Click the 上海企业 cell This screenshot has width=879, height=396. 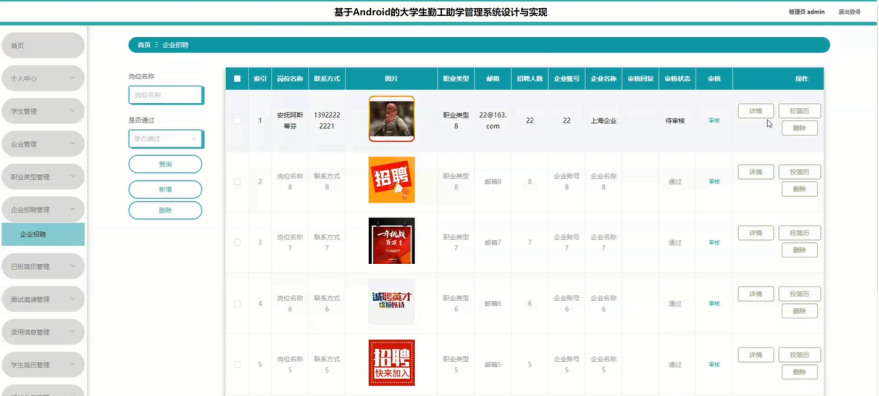click(603, 121)
